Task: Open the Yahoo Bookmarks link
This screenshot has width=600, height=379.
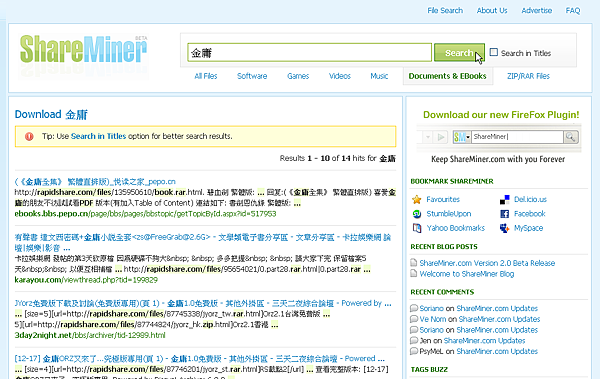Action: (456, 228)
